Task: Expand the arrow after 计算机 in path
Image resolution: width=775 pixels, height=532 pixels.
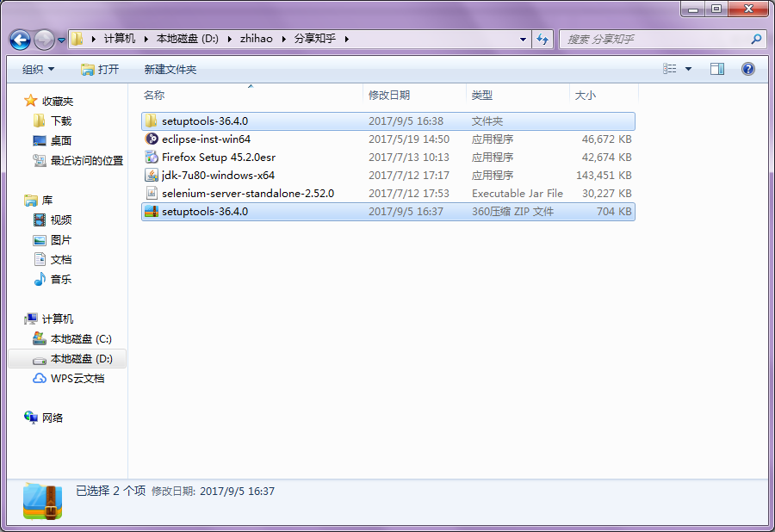Action: click(x=146, y=39)
